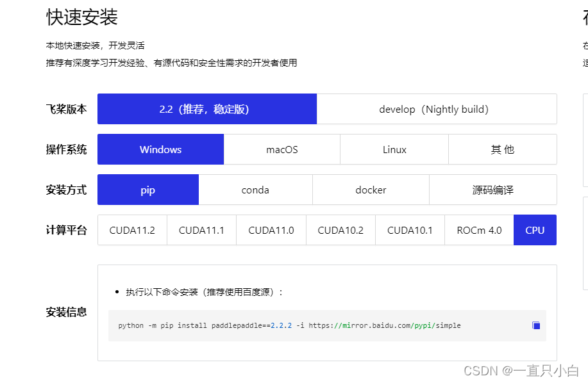
Task: Pick CPU compute platform
Action: pos(535,230)
